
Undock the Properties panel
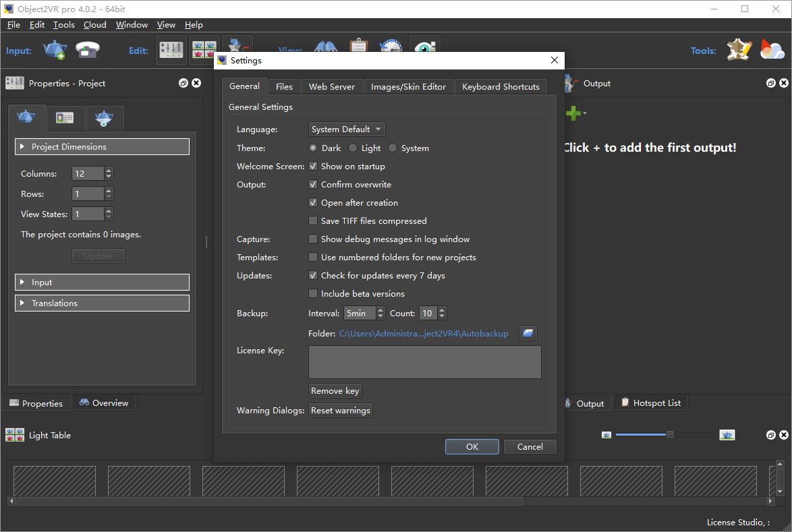point(183,84)
